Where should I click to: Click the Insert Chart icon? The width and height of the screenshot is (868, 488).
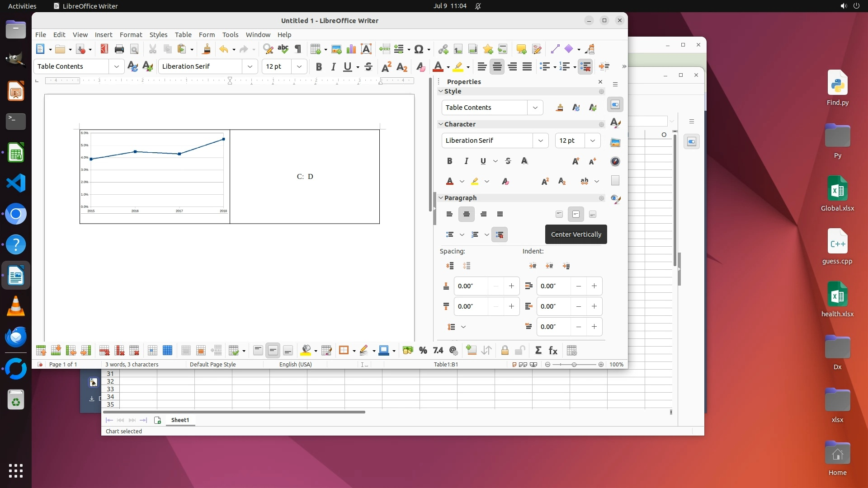point(351,49)
